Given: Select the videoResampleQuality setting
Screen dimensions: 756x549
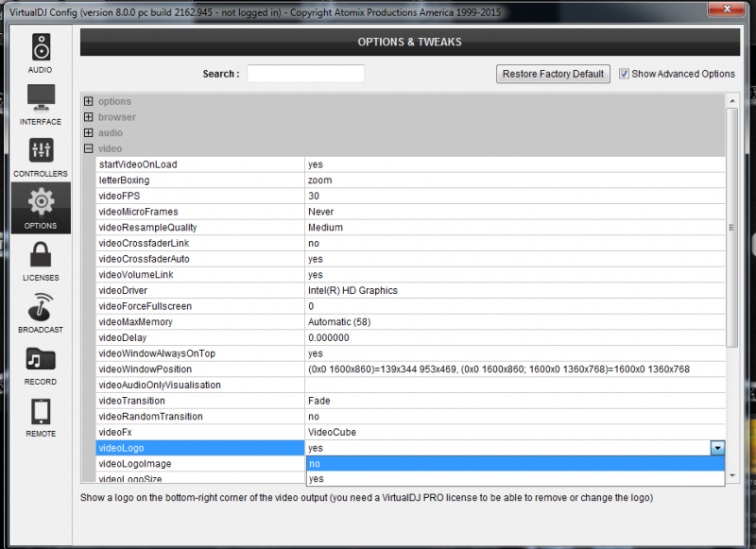Looking at the screenshot, I should click(410, 228).
